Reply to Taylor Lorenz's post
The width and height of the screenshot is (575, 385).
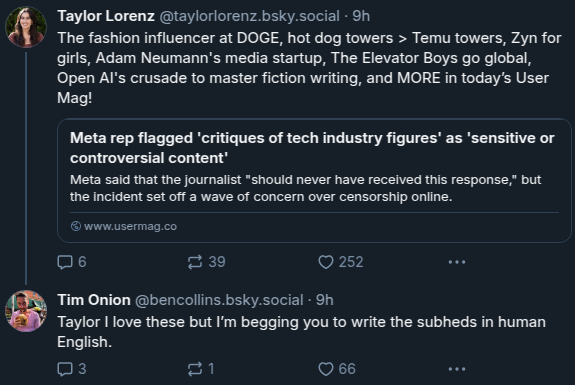[x=72, y=262]
